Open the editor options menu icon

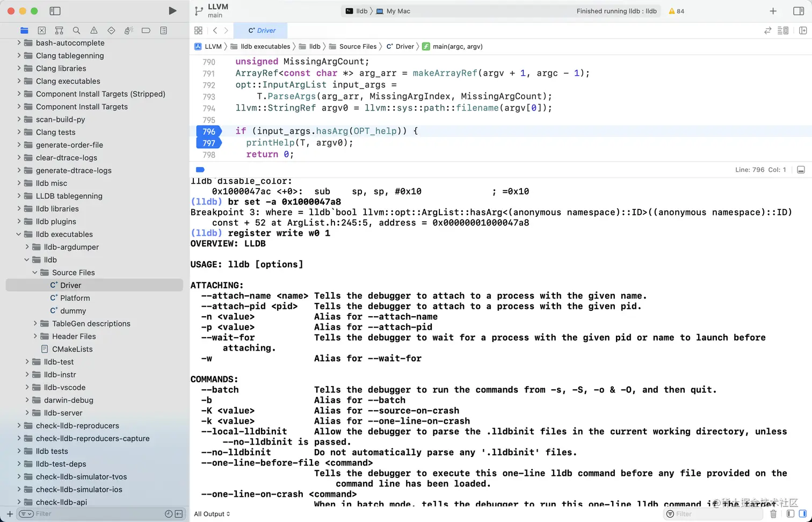point(783,31)
